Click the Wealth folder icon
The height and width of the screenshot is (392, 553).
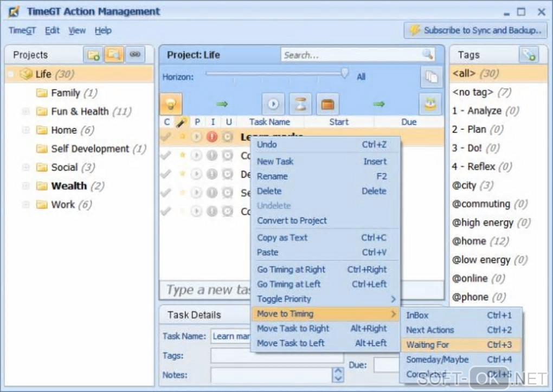click(42, 185)
